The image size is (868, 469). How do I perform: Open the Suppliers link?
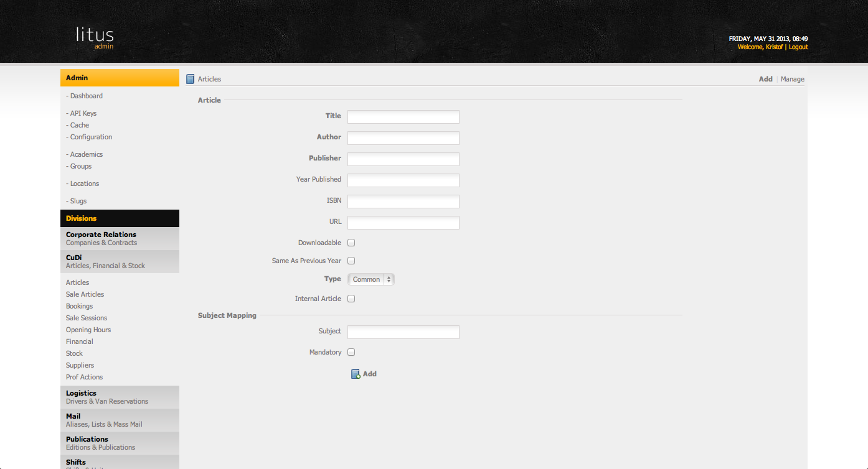click(80, 365)
